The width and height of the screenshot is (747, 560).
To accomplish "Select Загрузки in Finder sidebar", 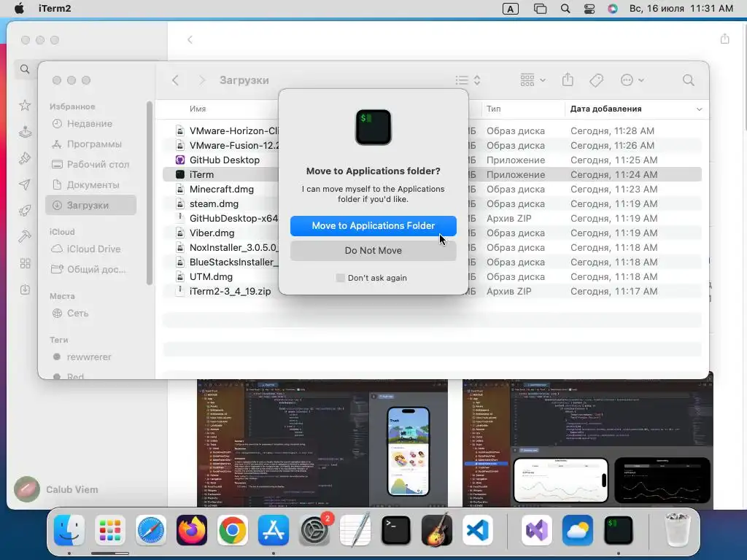I will [x=90, y=205].
